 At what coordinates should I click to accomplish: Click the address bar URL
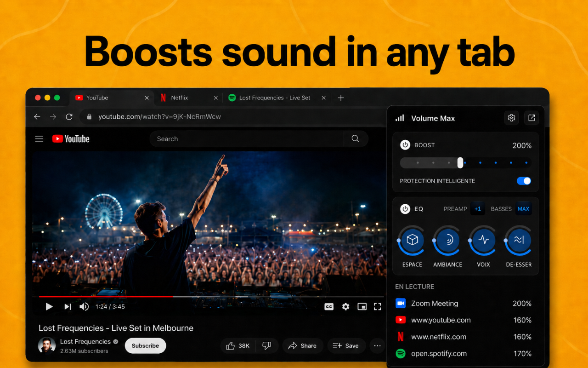pos(159,117)
